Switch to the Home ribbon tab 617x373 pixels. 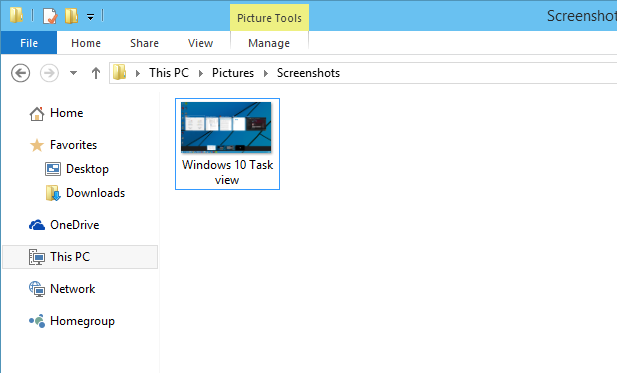(86, 43)
